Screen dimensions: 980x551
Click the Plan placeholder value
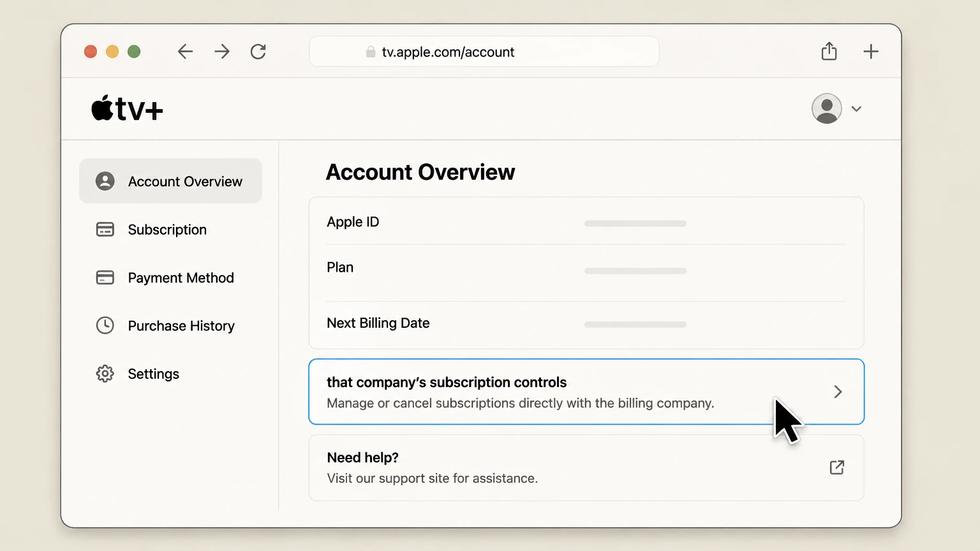click(635, 271)
